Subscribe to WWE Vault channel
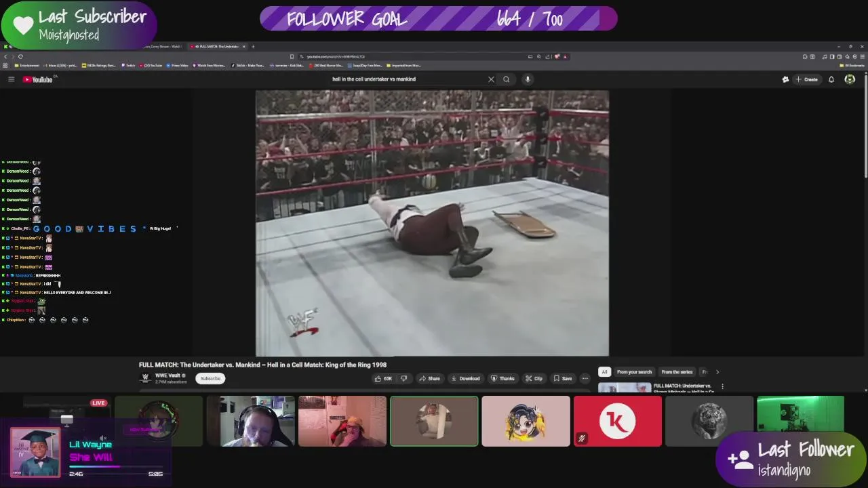This screenshot has width=868, height=488. click(210, 378)
